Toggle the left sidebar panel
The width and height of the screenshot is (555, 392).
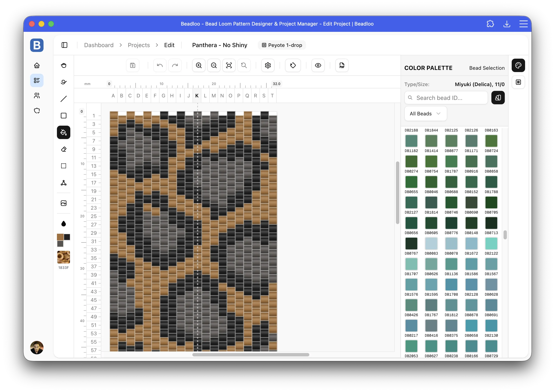point(64,45)
